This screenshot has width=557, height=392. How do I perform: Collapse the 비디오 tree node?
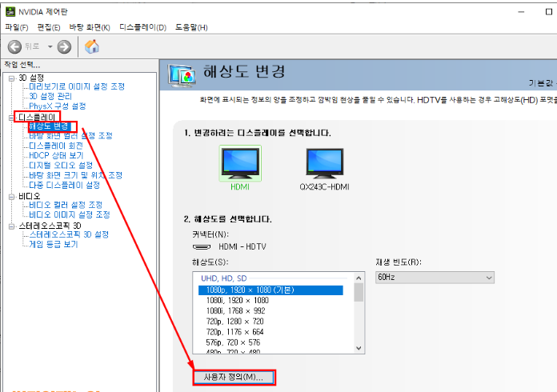click(x=12, y=196)
